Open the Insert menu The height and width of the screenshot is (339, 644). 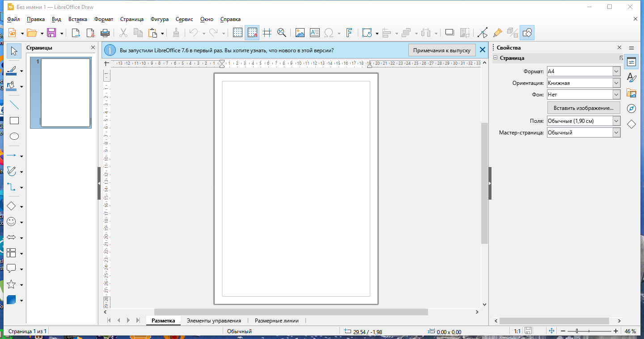tap(77, 19)
